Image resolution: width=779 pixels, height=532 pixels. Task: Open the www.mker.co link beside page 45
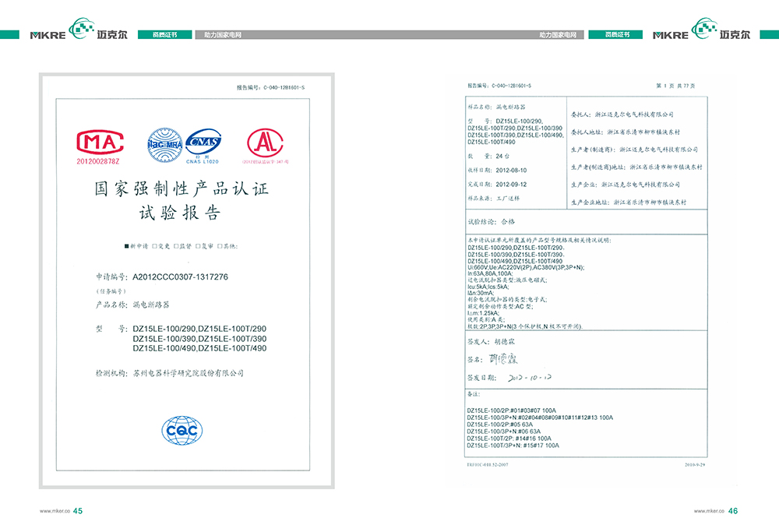(x=55, y=511)
